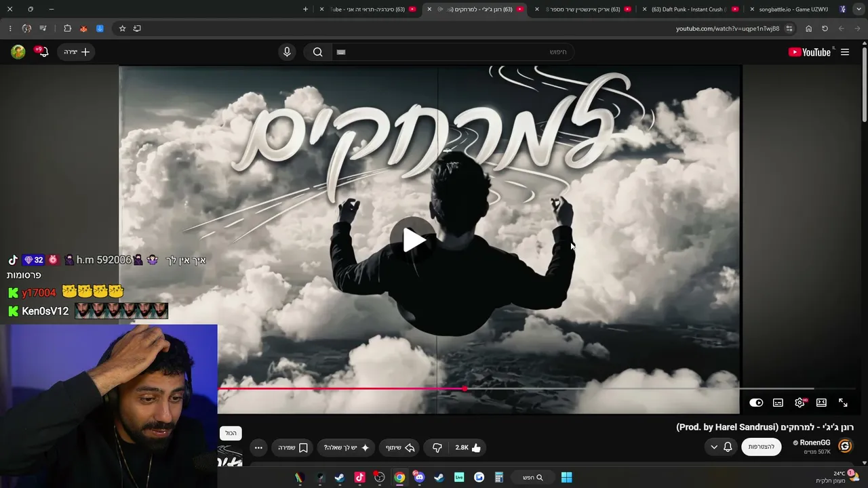The width and height of the screenshot is (868, 488).
Task: Click the youtube.com address bar URL
Action: click(x=728, y=28)
